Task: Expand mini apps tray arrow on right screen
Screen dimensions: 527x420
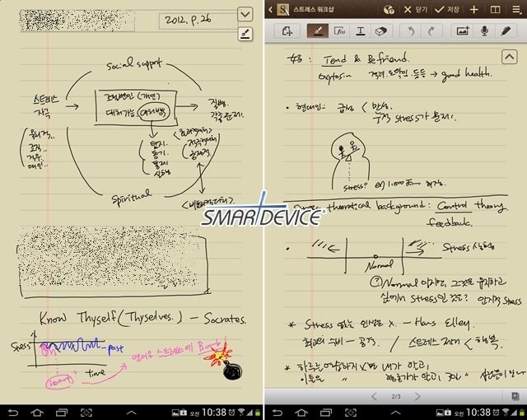Action: click(x=395, y=413)
